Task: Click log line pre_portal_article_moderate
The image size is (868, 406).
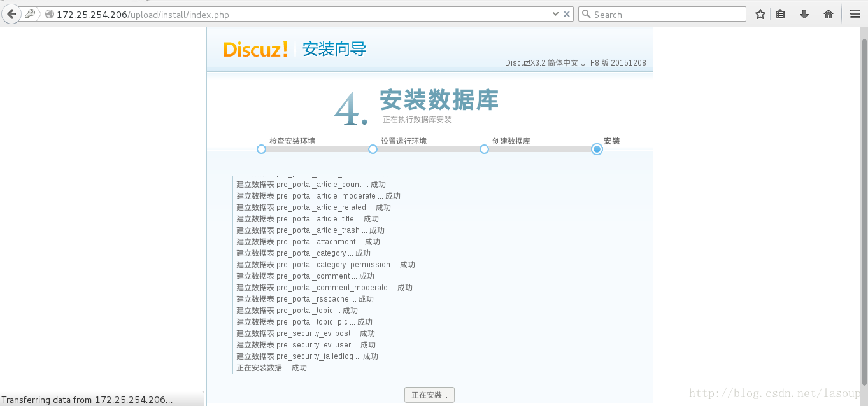Action: tap(318, 196)
